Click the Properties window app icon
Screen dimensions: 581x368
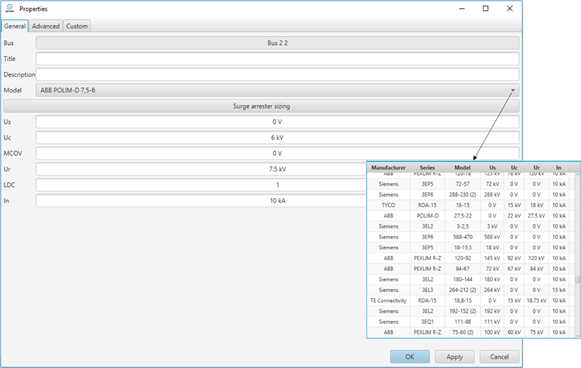pos(9,8)
